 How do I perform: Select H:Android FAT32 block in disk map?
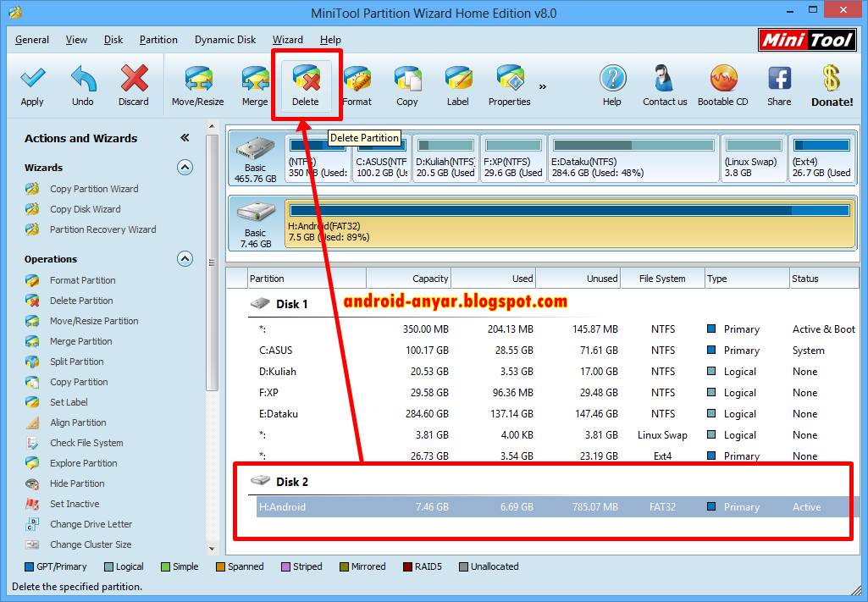click(570, 224)
